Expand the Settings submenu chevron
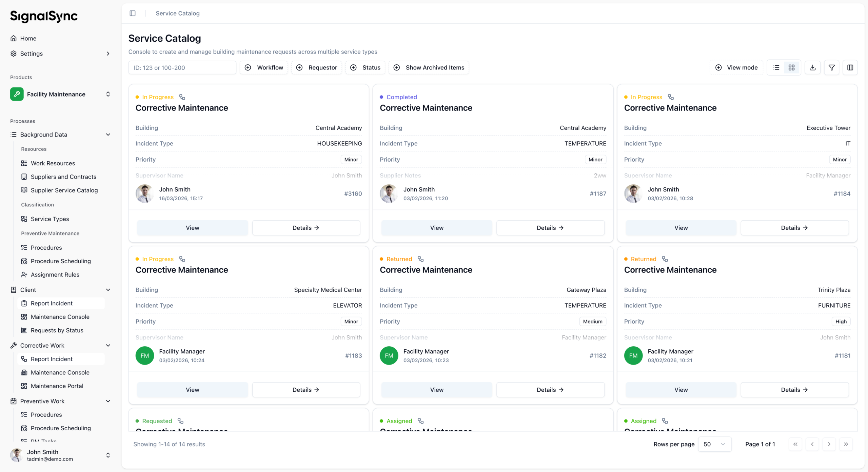868x472 pixels. [x=108, y=54]
